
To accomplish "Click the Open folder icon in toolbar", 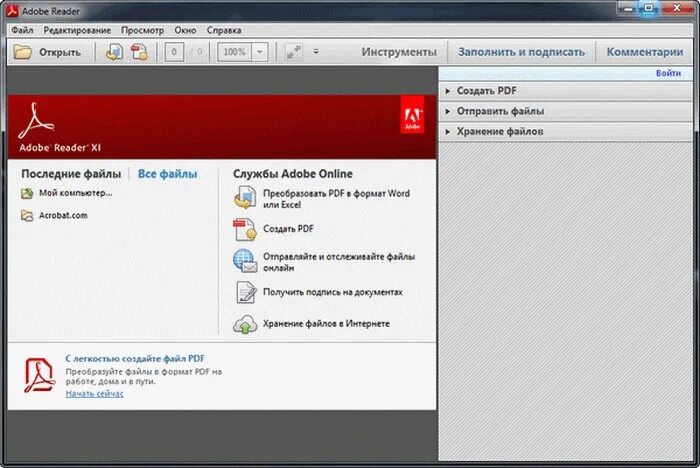I will tap(22, 52).
